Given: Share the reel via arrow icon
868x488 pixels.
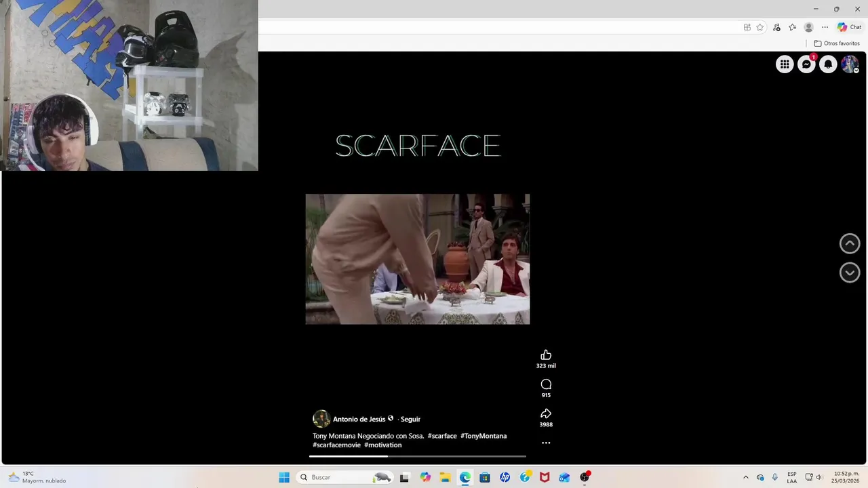Looking at the screenshot, I should [546, 413].
